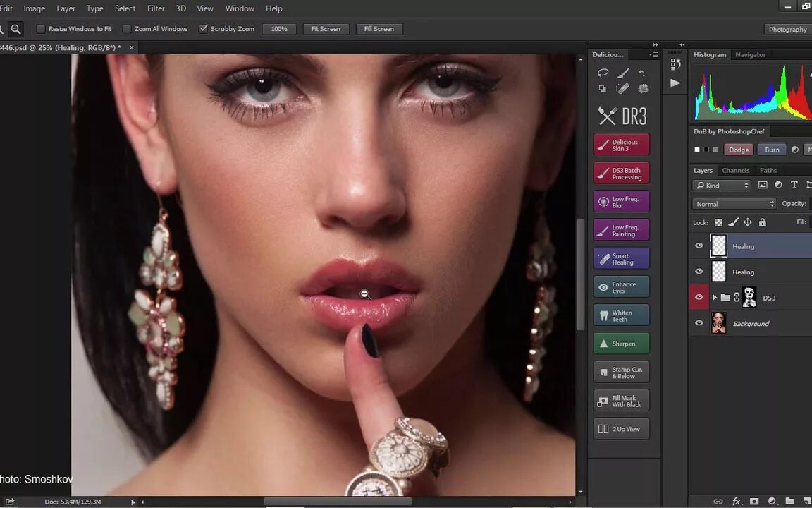Viewport: 812px width, 508px height.
Task: Click the black swatch in DnB panel
Action: pos(706,150)
